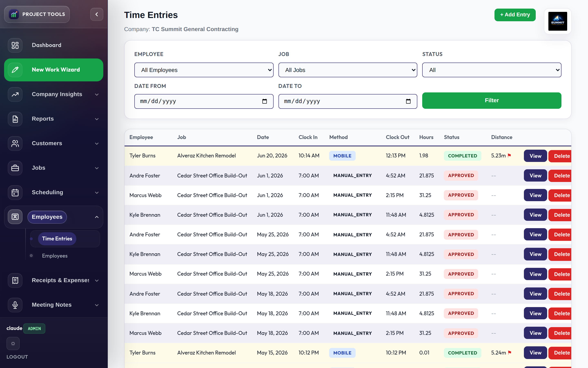
Task: Click the Employee column header
Action: [141, 137]
